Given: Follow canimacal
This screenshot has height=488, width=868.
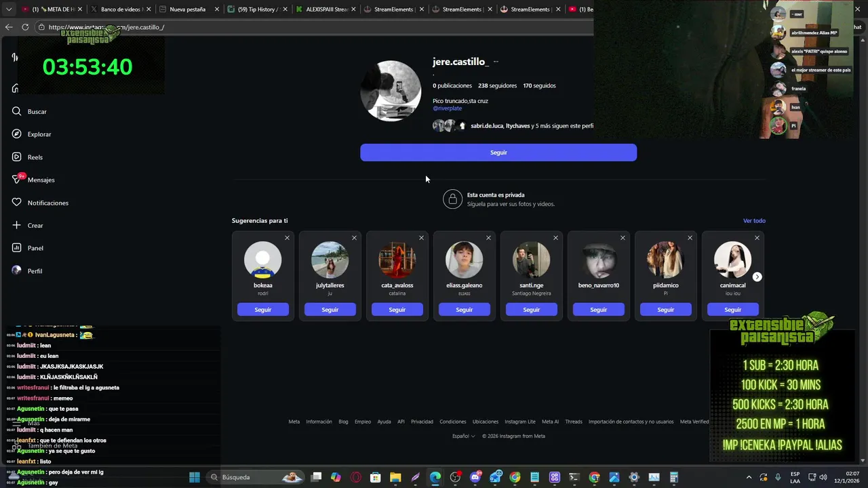Looking at the screenshot, I should 733,310.
